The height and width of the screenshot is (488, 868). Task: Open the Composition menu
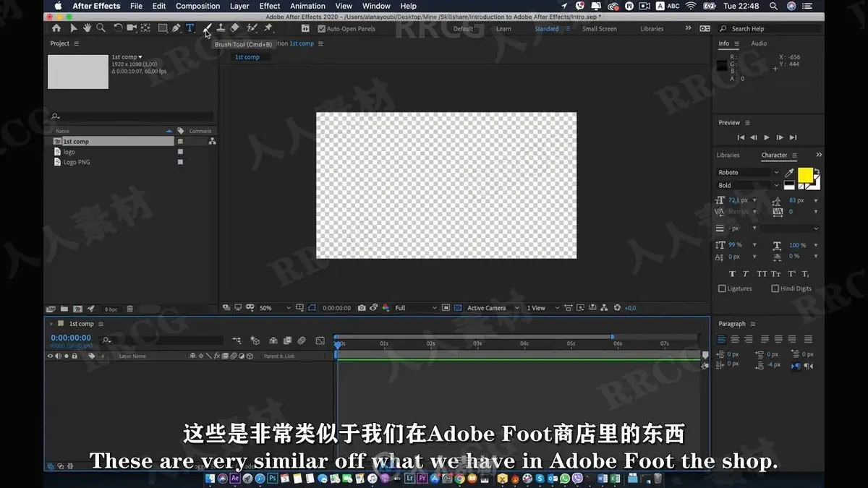coord(197,6)
